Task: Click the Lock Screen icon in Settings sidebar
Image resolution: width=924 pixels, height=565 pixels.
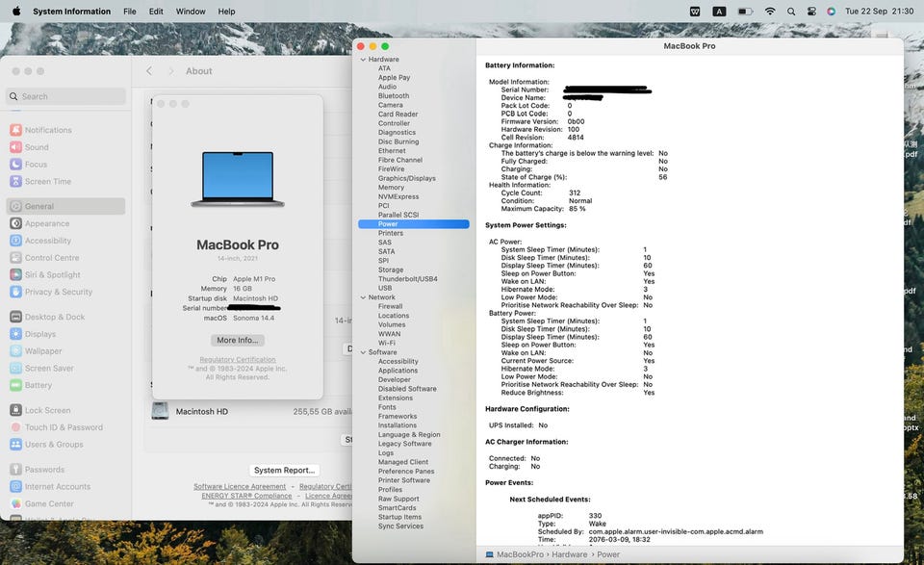Action: tap(16, 410)
